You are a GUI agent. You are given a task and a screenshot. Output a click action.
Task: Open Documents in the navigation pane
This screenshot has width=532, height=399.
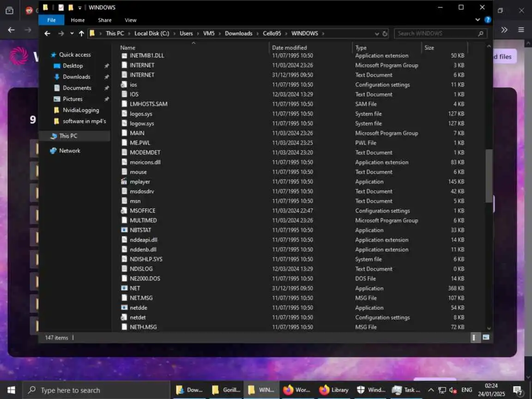click(77, 88)
